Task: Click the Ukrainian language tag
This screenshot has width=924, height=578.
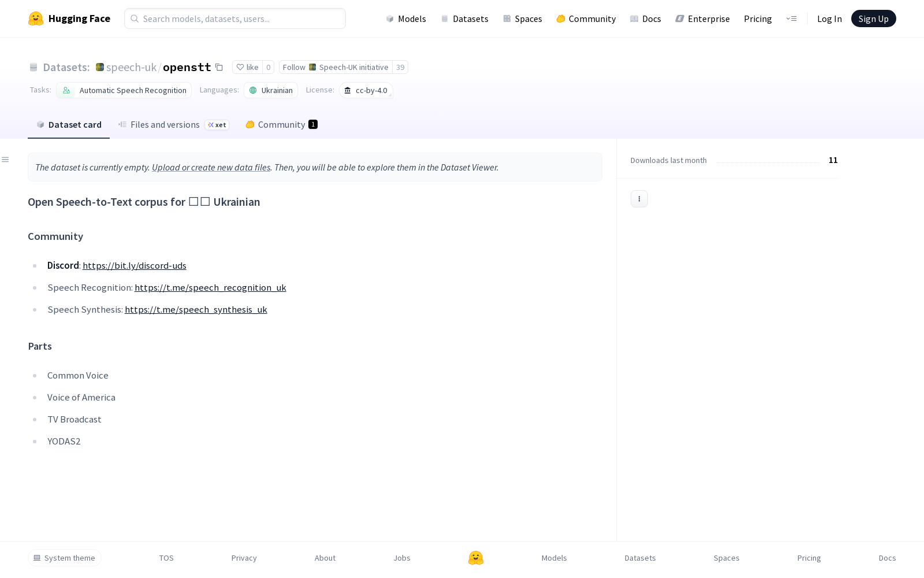Action: (271, 90)
